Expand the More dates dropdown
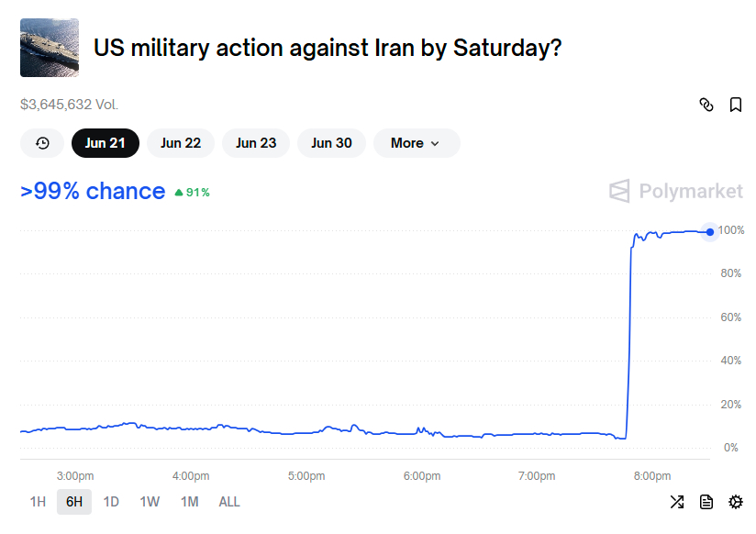 point(417,143)
